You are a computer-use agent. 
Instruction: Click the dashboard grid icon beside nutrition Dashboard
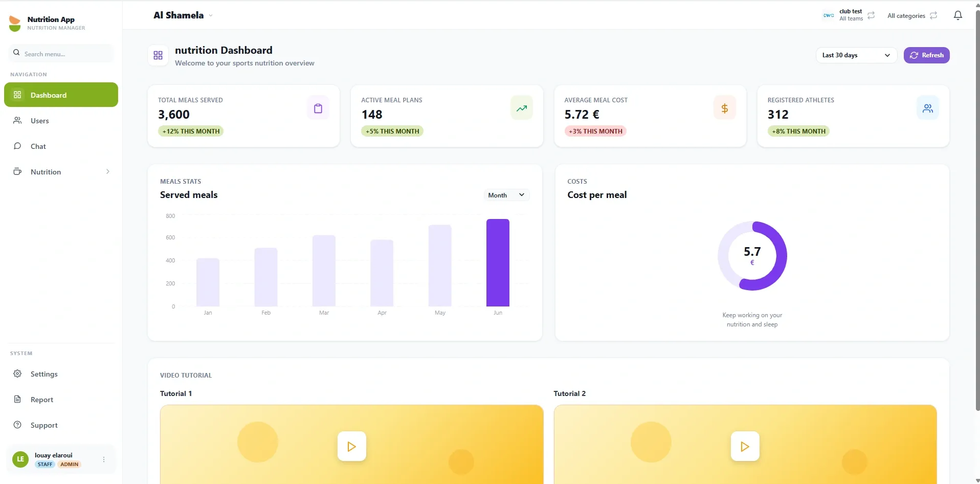click(158, 55)
